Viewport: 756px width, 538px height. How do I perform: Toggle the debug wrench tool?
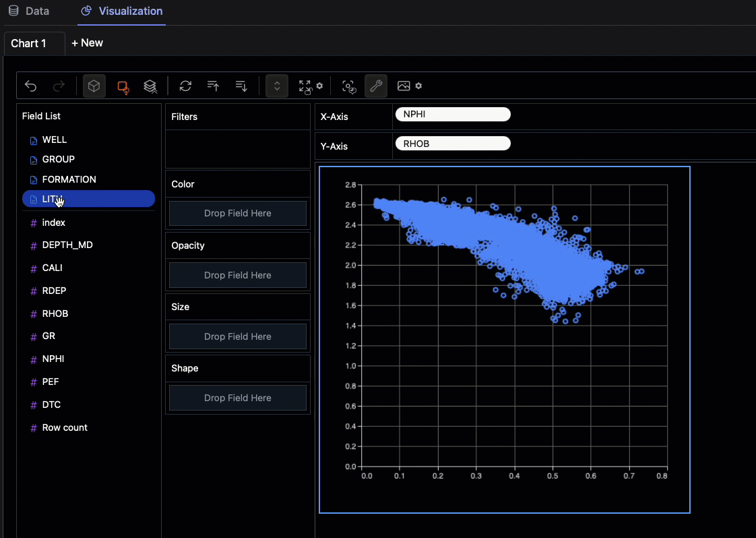376,86
